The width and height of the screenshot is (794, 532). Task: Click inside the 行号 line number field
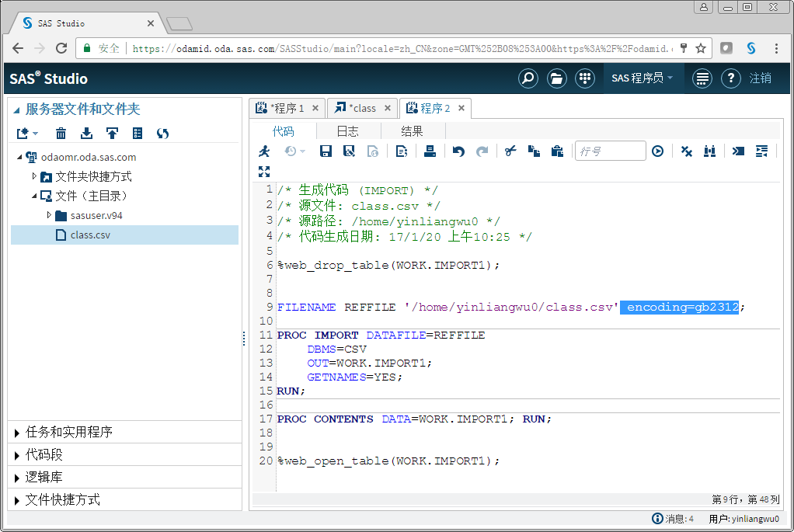click(610, 151)
